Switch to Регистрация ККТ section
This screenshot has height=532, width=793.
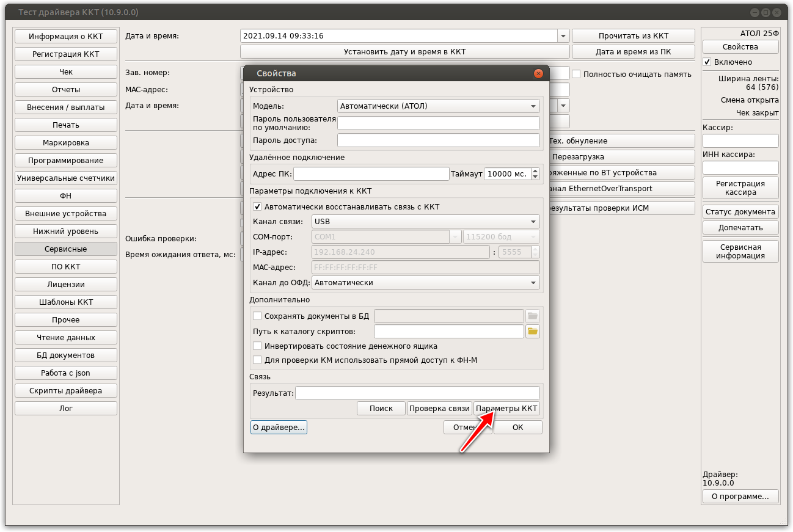tap(66, 54)
